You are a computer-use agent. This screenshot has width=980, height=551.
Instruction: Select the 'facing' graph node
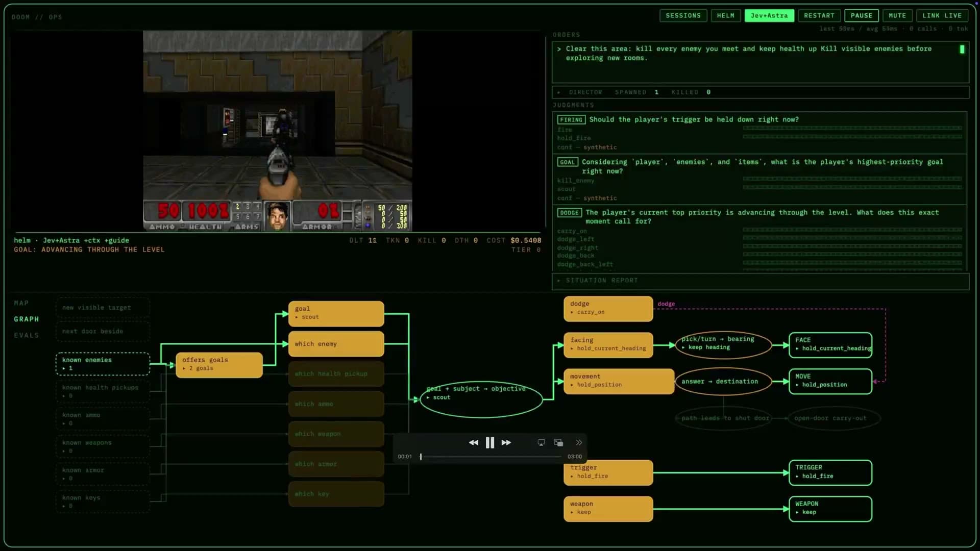click(608, 345)
